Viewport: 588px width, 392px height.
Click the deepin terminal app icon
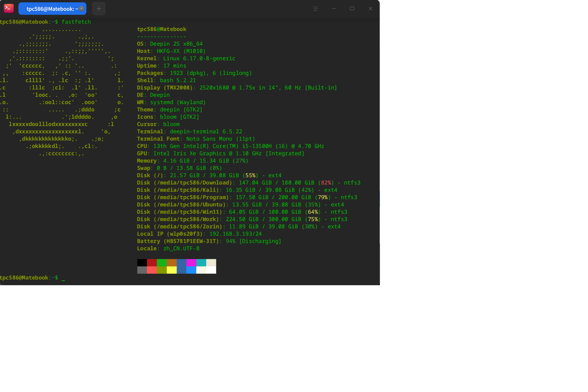click(x=9, y=8)
